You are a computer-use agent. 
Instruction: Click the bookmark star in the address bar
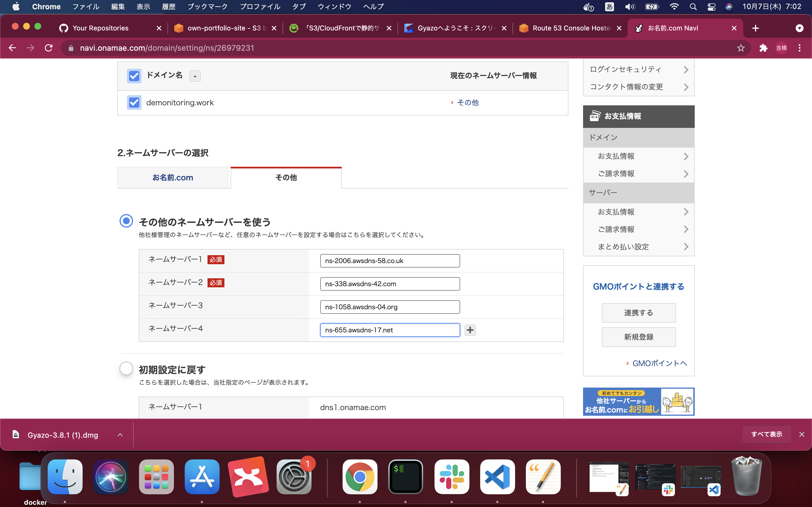pyautogui.click(x=741, y=48)
